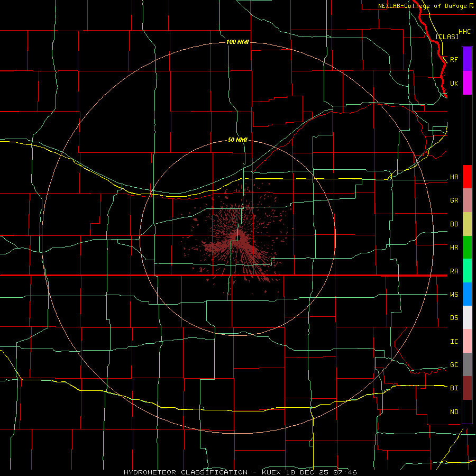The image size is (476, 476).
Task: Click the 'BI' legend label
Action: 454,388
